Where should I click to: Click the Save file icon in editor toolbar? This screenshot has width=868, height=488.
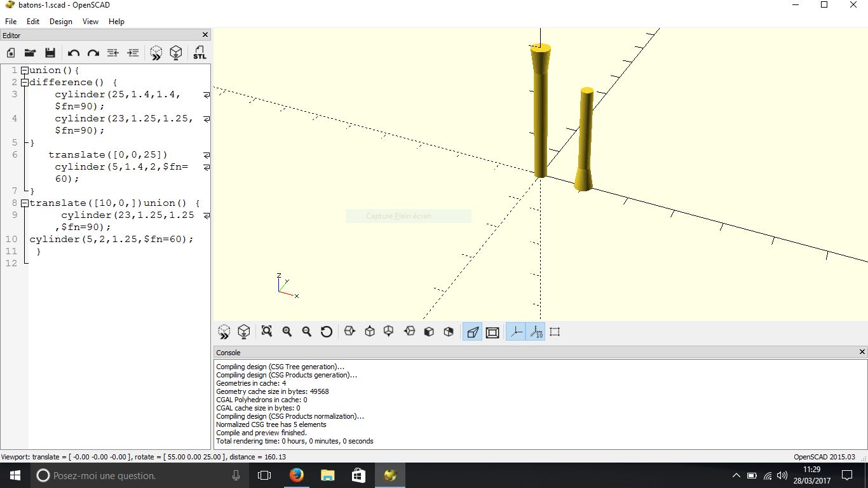tap(50, 53)
